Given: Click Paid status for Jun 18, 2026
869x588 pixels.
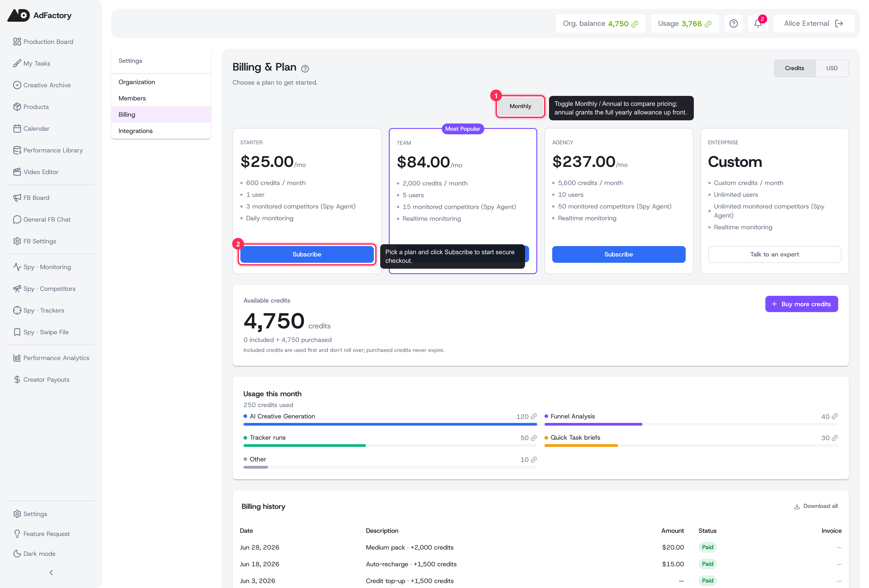Looking at the screenshot, I should click(707, 564).
